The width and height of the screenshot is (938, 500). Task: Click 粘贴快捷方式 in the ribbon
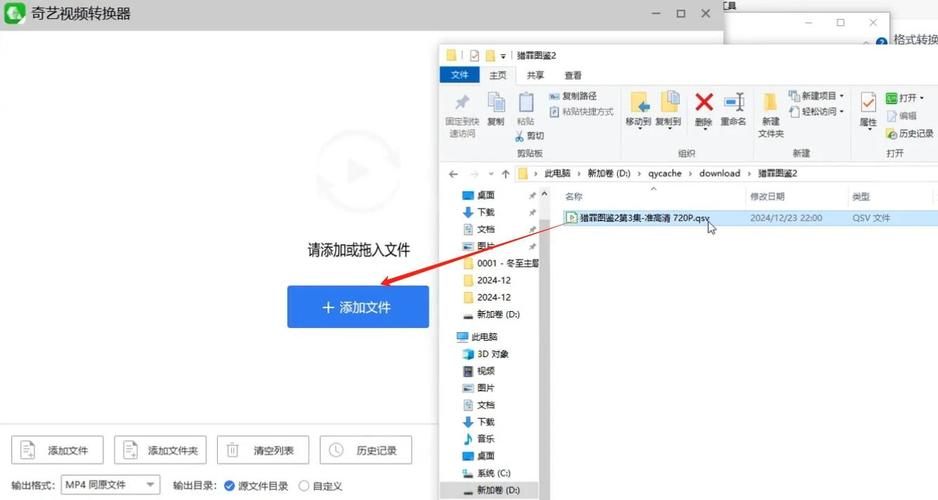[x=581, y=112]
